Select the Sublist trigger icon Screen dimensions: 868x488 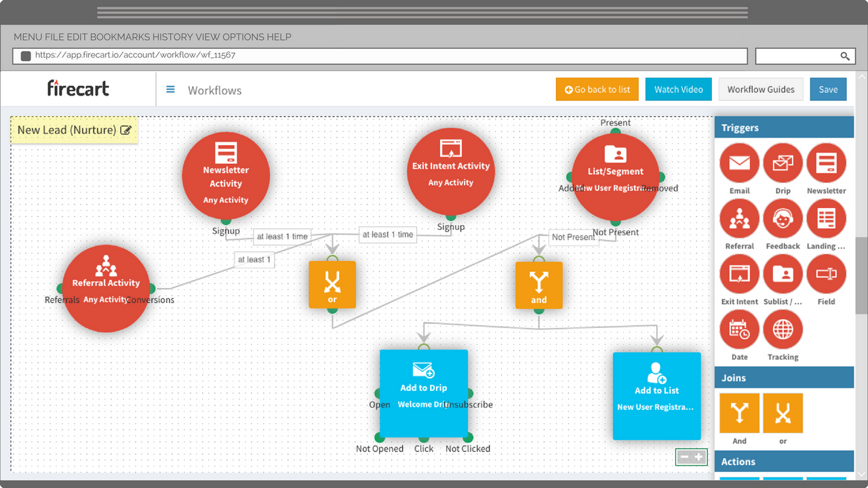tap(783, 274)
